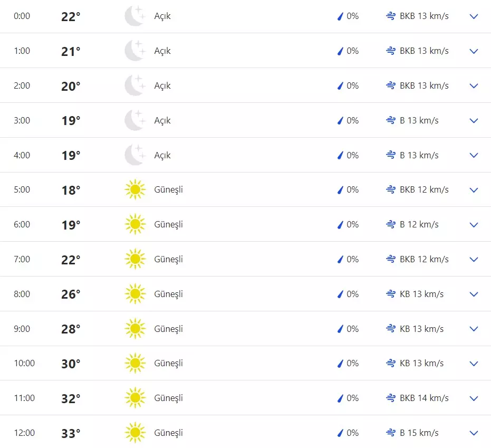Viewport: 491px width, 448px height.
Task: Show details with the 12:00 chevron
Action: coord(474,433)
